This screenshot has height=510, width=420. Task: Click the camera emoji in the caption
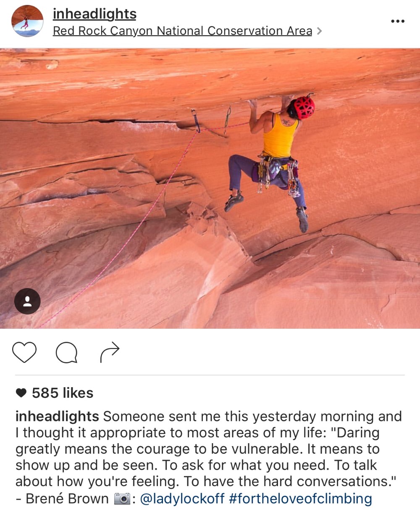(123, 499)
